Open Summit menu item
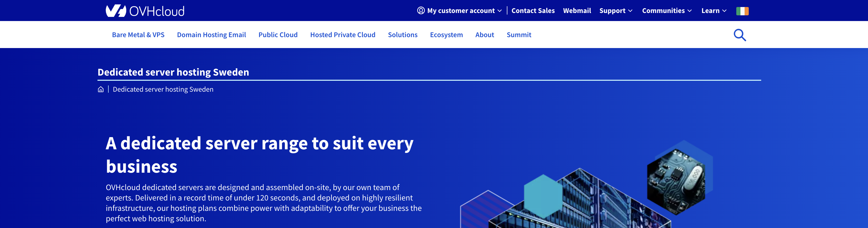Viewport: 868px width, 228px height. tap(519, 35)
